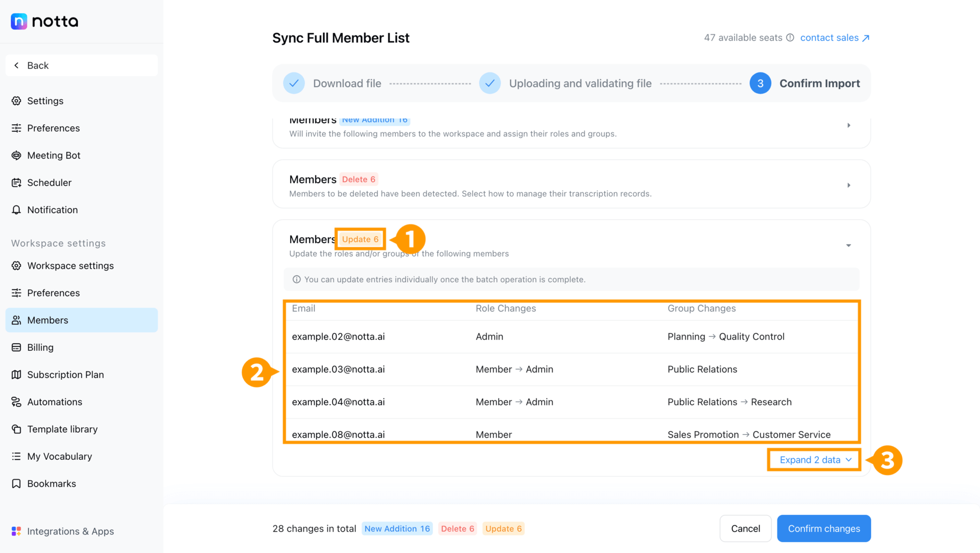
Task: Open Meeting Bot in sidebar
Action: [x=82, y=155]
